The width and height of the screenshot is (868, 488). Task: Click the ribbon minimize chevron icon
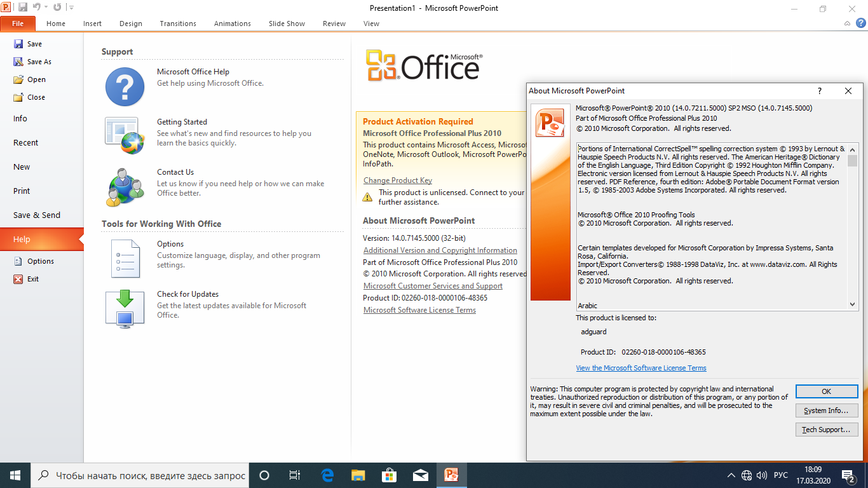click(848, 24)
